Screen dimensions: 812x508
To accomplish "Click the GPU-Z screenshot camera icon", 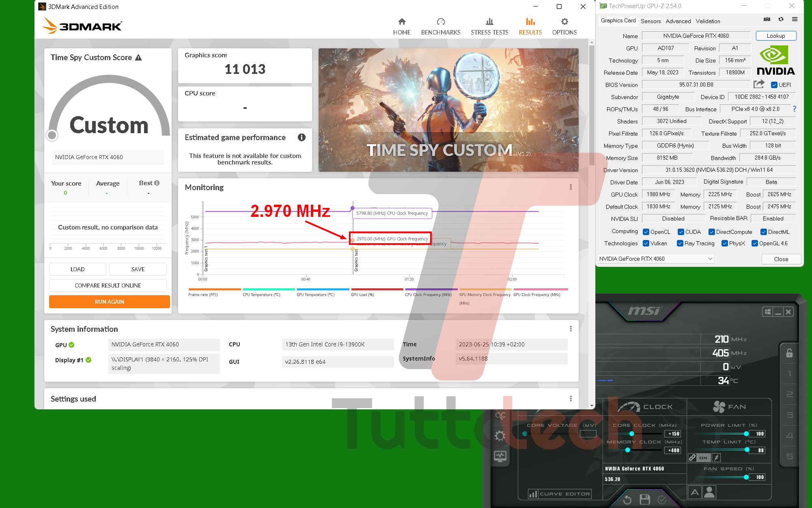I will coord(767,19).
